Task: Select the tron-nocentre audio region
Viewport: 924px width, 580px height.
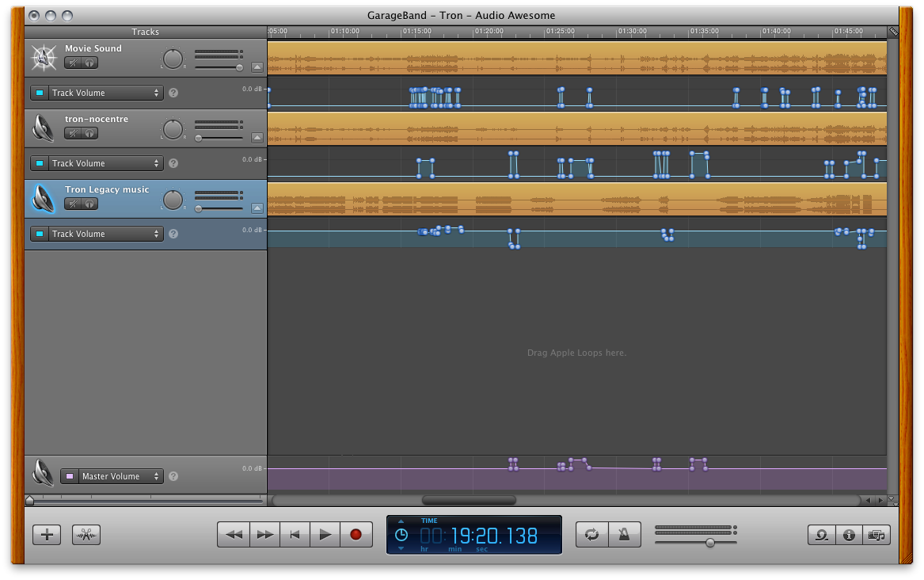Action: [577, 129]
